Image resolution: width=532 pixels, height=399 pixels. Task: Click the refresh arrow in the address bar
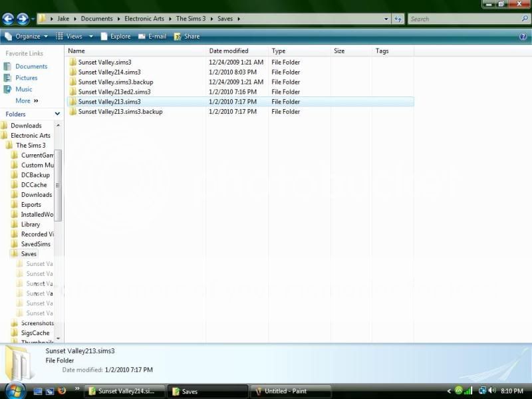[x=398, y=19]
